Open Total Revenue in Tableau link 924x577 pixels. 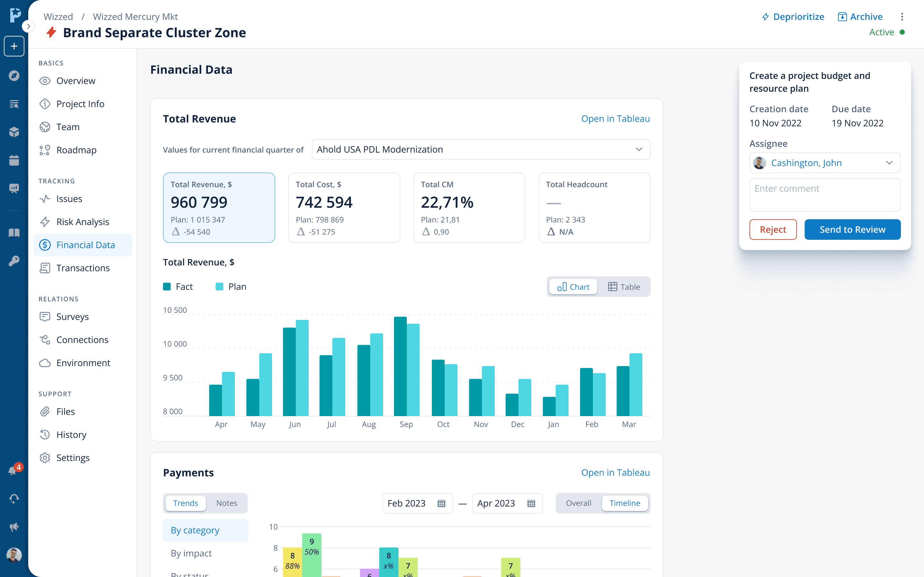pos(615,119)
